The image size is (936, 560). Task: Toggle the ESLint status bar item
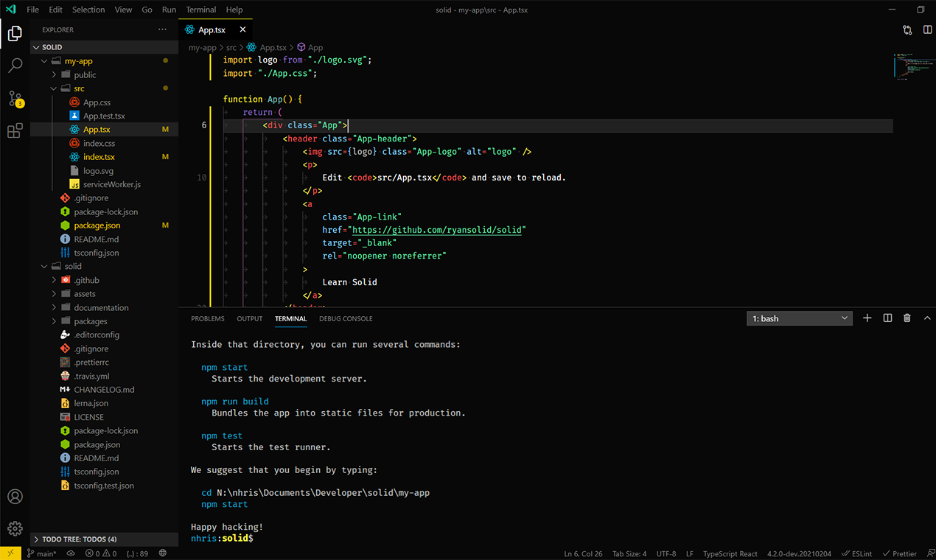coord(856,553)
